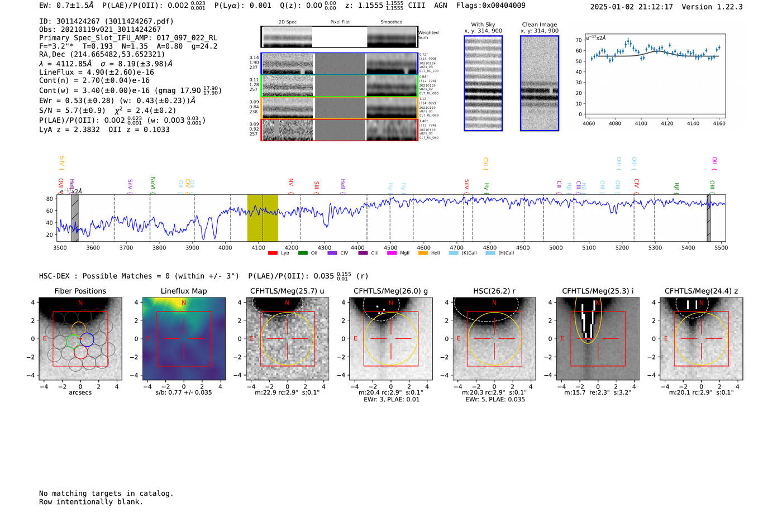
Task: Click the Flags:0x00404009 text
Action: 491,6
